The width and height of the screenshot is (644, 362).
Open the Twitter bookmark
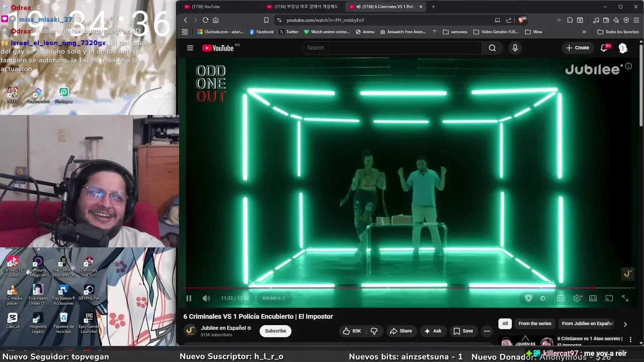[x=289, y=32]
